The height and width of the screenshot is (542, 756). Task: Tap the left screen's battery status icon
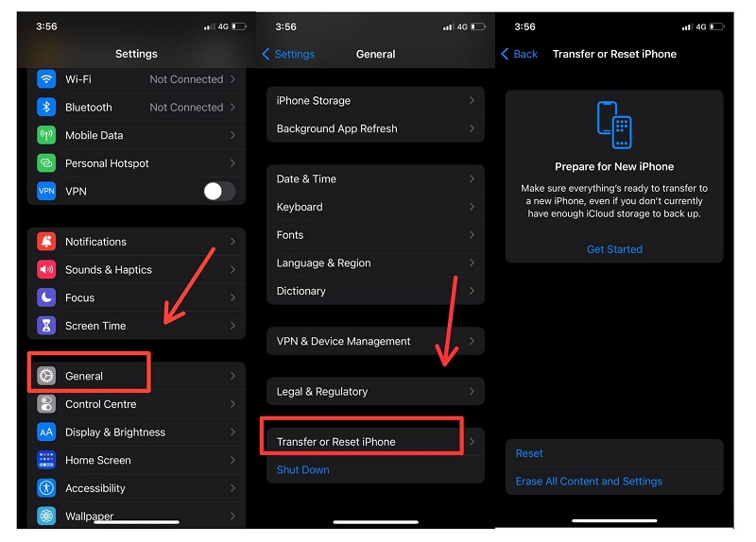[239, 26]
